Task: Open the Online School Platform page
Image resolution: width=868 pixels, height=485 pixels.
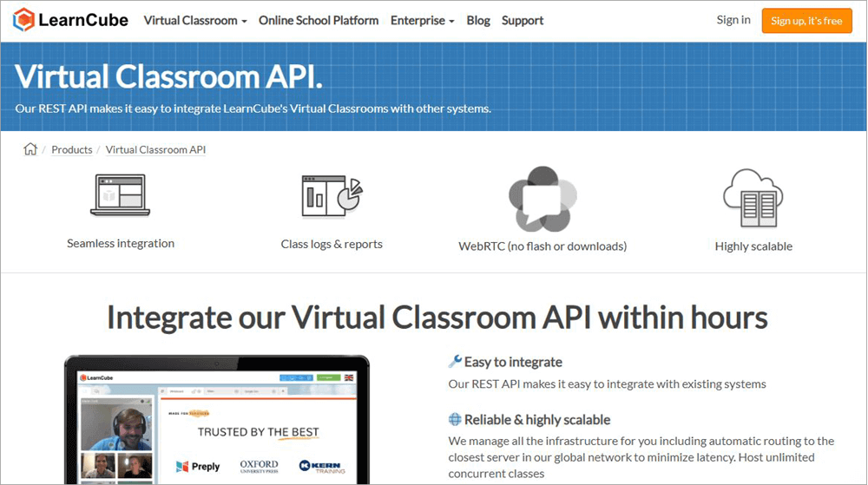Action: coord(319,20)
